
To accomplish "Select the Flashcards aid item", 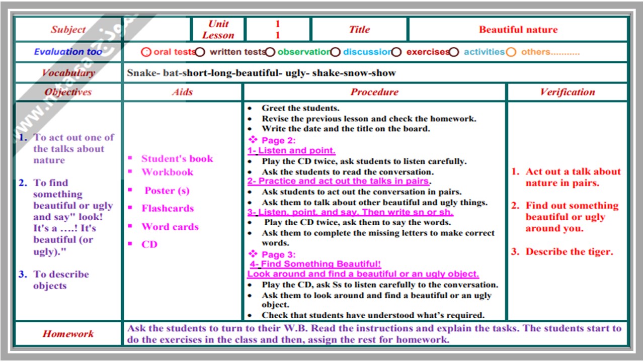I will pos(168,208).
